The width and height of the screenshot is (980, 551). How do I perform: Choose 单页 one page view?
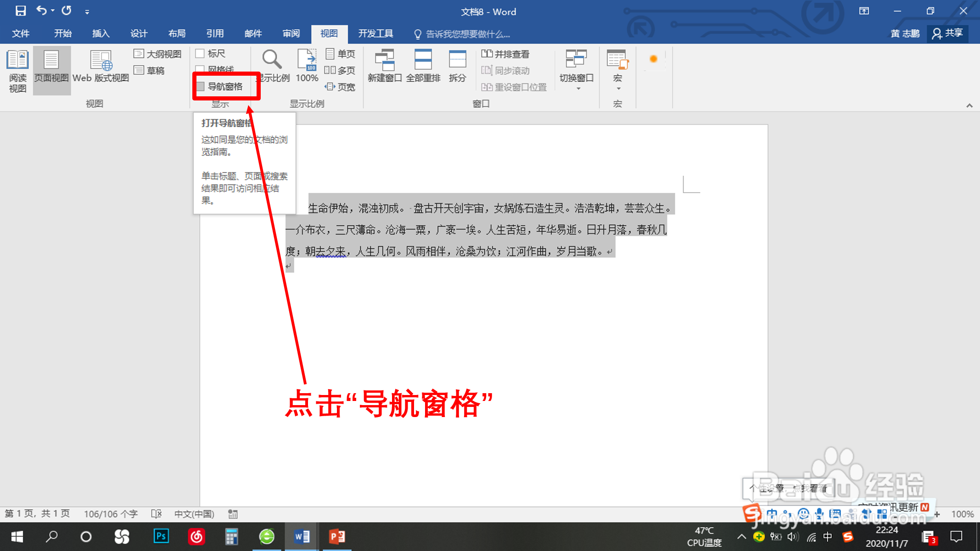pos(340,54)
